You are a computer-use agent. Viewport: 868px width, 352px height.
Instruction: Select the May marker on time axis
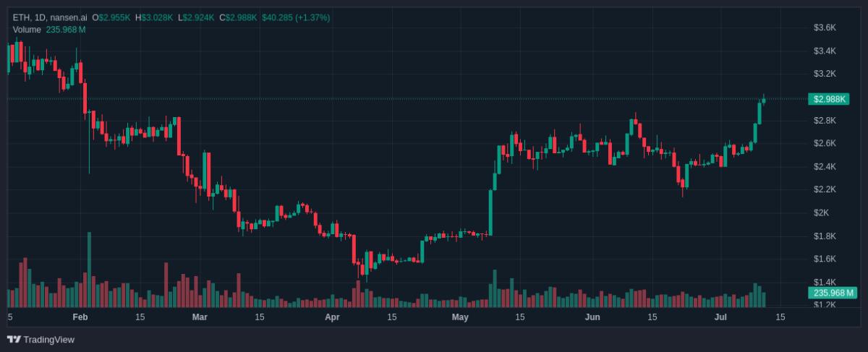459,317
